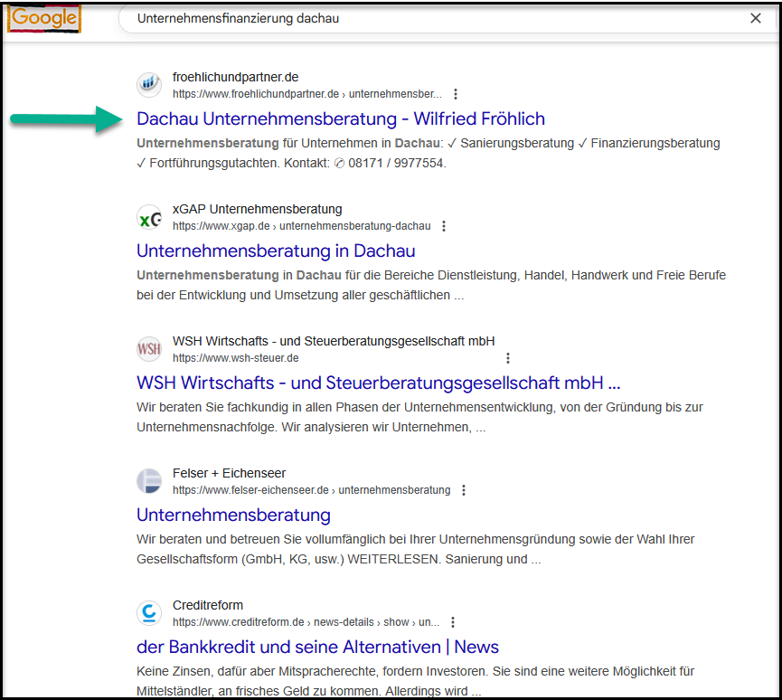This screenshot has height=700, width=782.
Task: Click the Google logo
Action: (44, 19)
